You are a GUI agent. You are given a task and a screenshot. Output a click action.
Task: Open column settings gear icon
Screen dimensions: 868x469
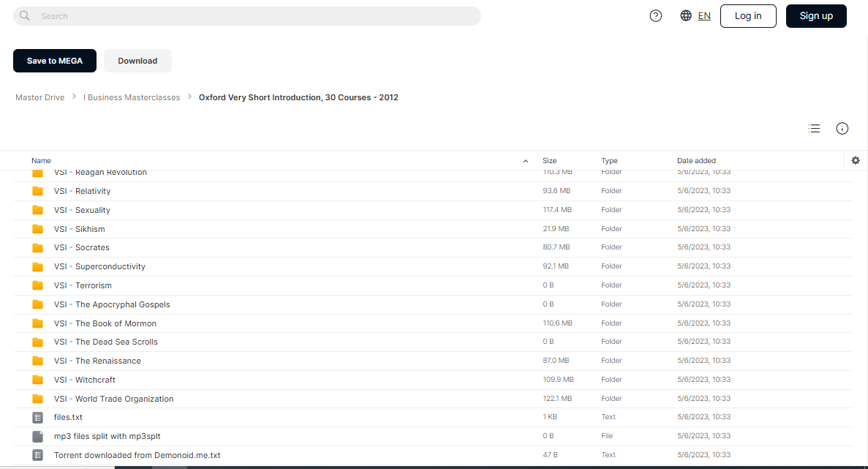tap(856, 160)
